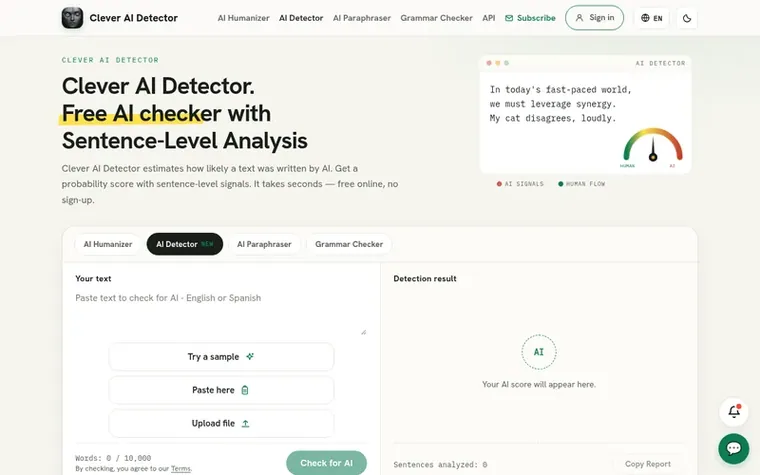The height and width of the screenshot is (475, 760).
Task: Click the sparkle icon on Try a sample
Action: (250, 356)
